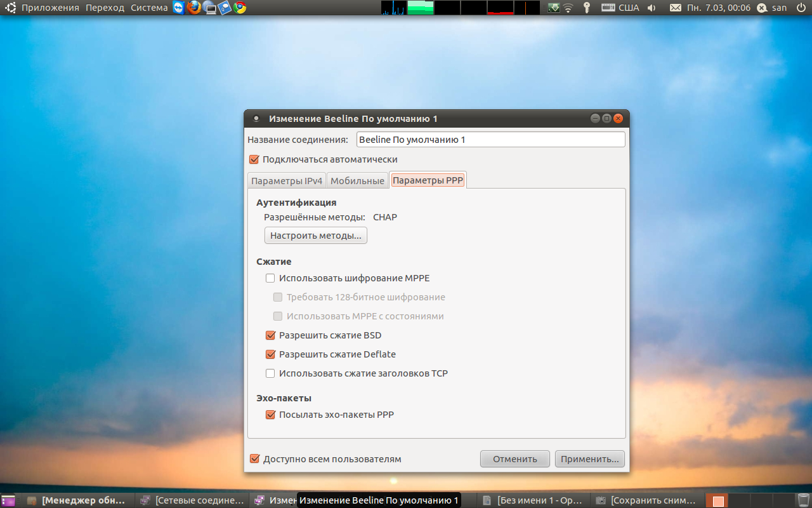Screen dimensions: 812x508
Task: Click 'Использовать MPPE с состояниями' checkbox
Action: (x=277, y=316)
